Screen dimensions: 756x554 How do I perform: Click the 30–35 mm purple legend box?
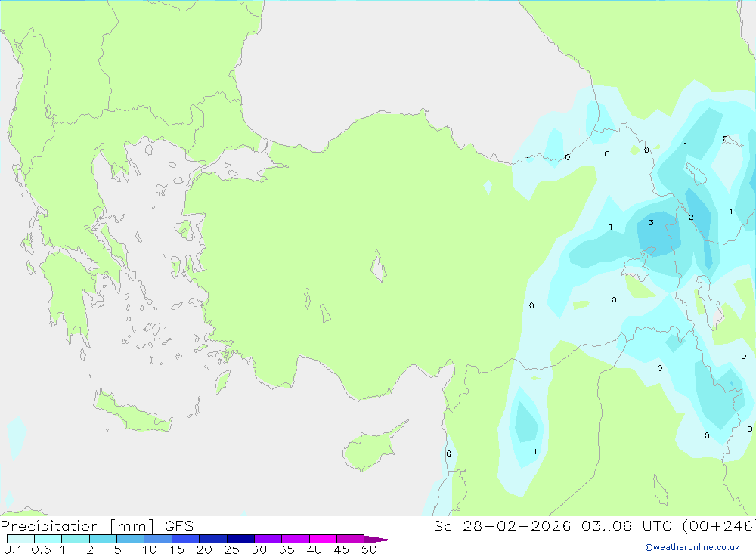tap(268, 539)
